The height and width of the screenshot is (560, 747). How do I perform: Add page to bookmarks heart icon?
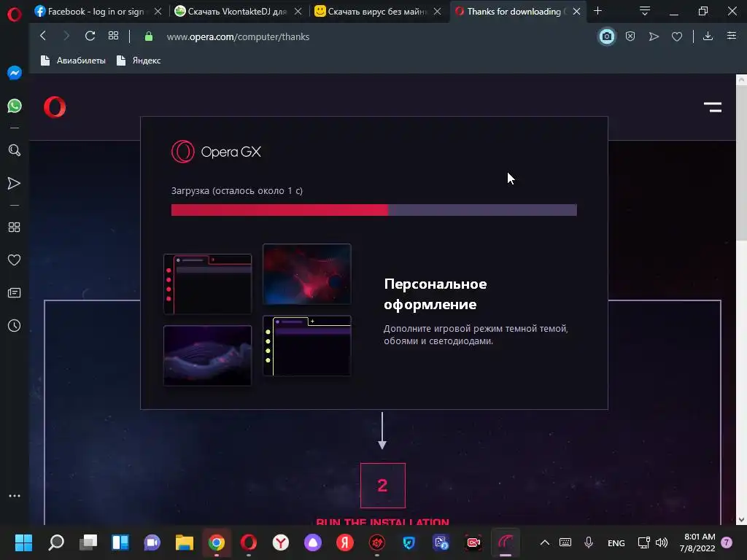tap(677, 36)
